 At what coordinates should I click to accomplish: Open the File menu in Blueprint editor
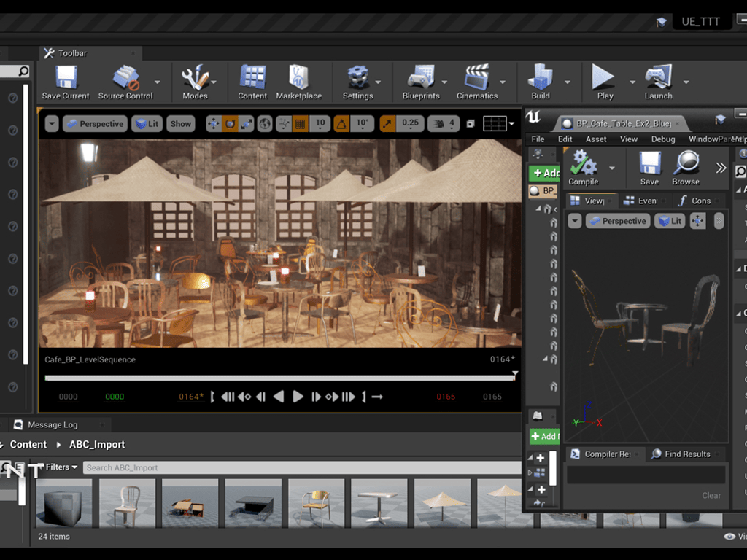coord(538,139)
